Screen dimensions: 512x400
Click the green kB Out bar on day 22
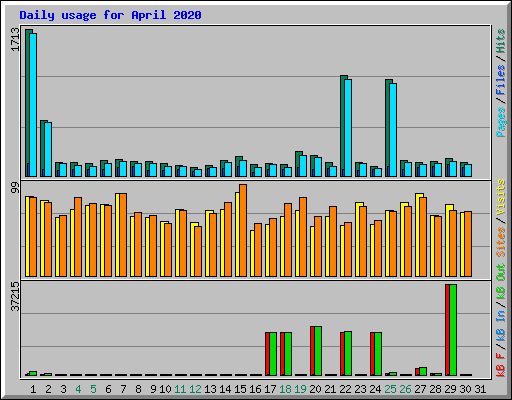348,353
